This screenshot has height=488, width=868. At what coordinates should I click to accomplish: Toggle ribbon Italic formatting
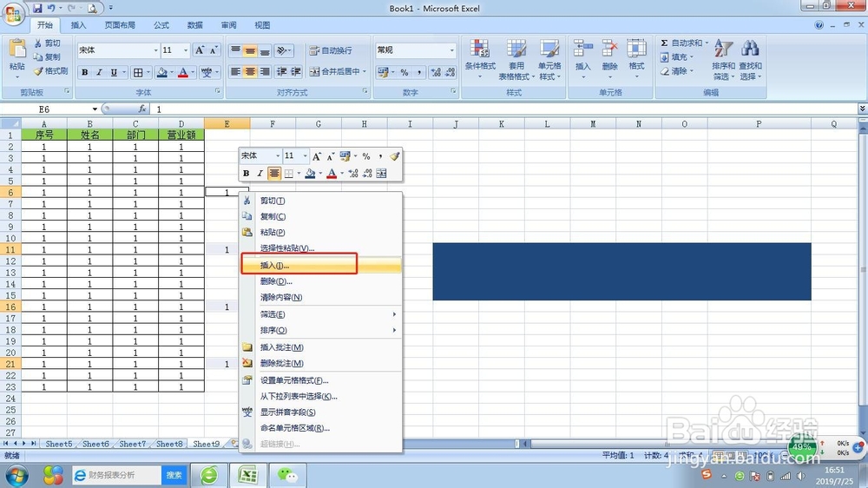pos(99,72)
